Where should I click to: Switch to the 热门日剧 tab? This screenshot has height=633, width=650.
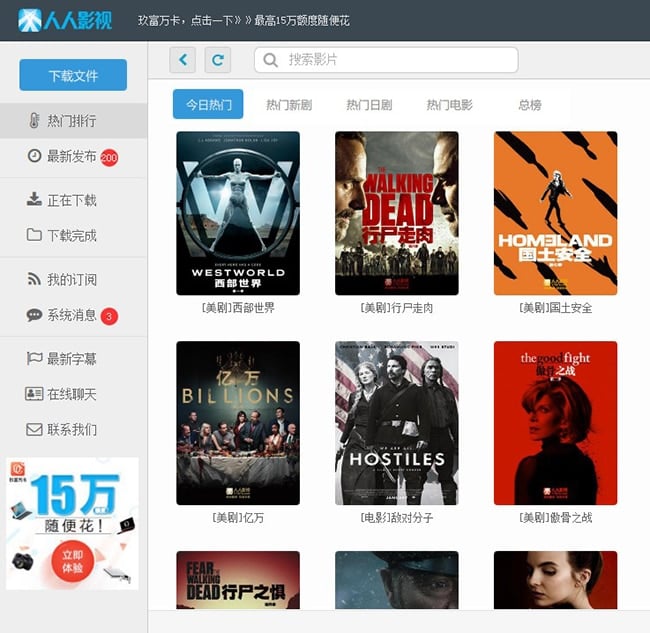coord(369,105)
